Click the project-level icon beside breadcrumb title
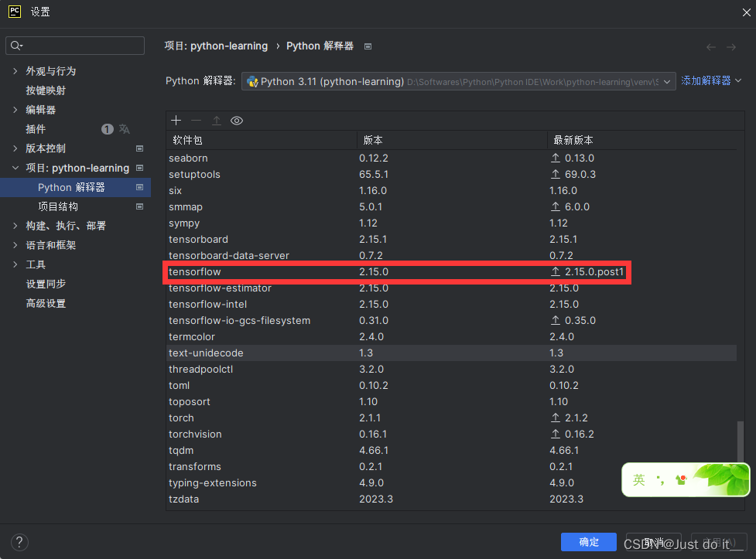 [x=368, y=46]
